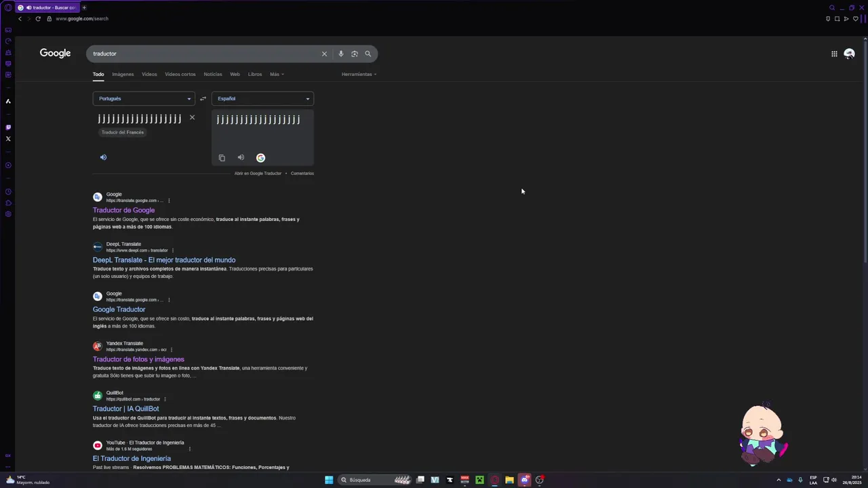Screen dimensions: 868x488
Task: Switch to the Libros tab
Action: click(x=255, y=74)
